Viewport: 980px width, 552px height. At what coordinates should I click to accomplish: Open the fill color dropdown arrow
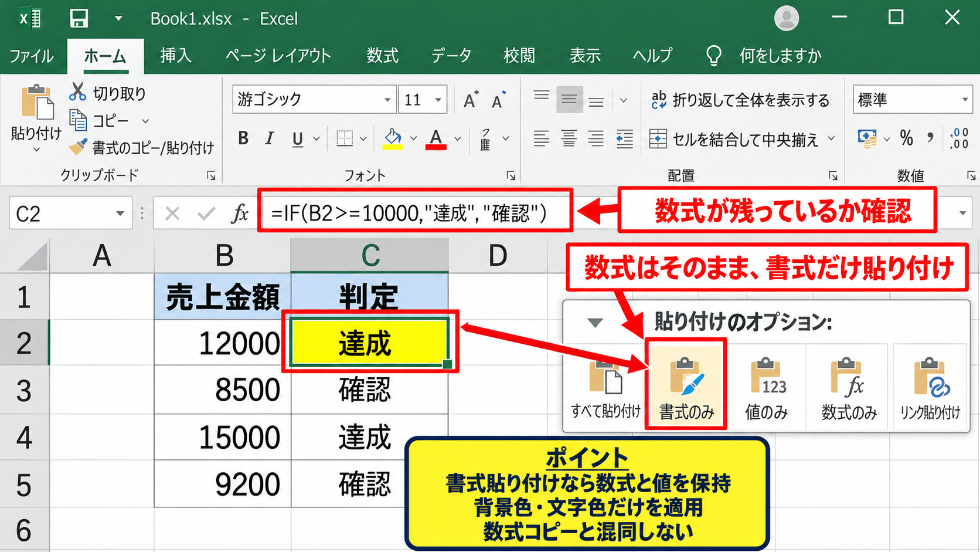[x=413, y=139]
